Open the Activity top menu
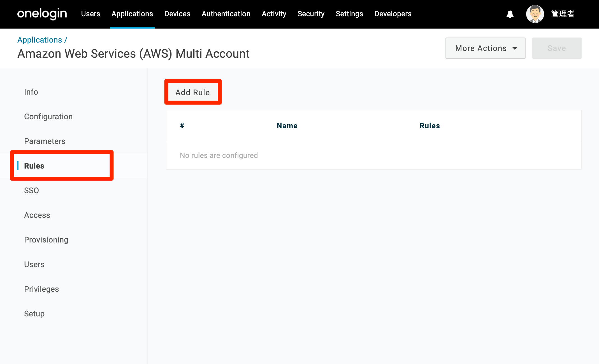599x364 pixels. tap(274, 14)
